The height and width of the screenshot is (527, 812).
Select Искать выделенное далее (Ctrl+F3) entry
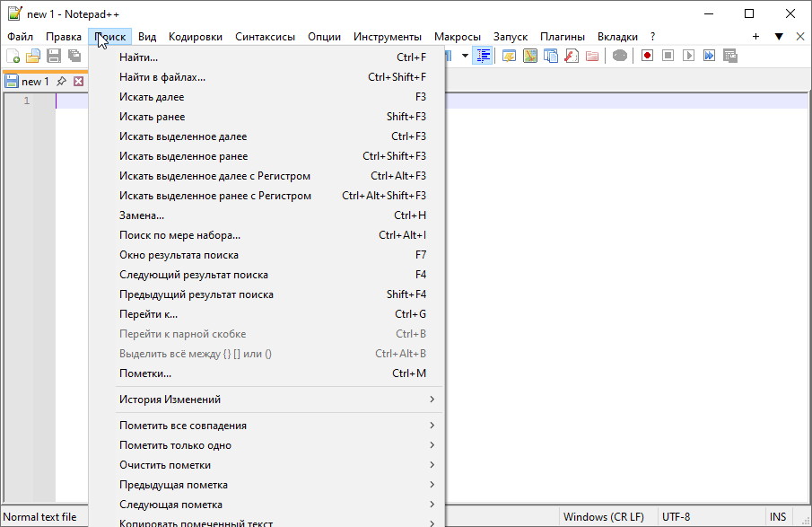pyautogui.click(x=266, y=136)
